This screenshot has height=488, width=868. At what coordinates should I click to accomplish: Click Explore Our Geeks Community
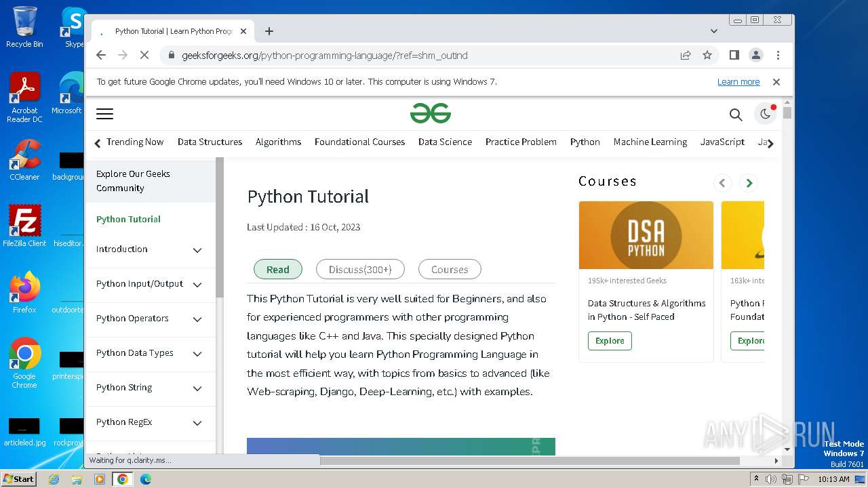151,181
